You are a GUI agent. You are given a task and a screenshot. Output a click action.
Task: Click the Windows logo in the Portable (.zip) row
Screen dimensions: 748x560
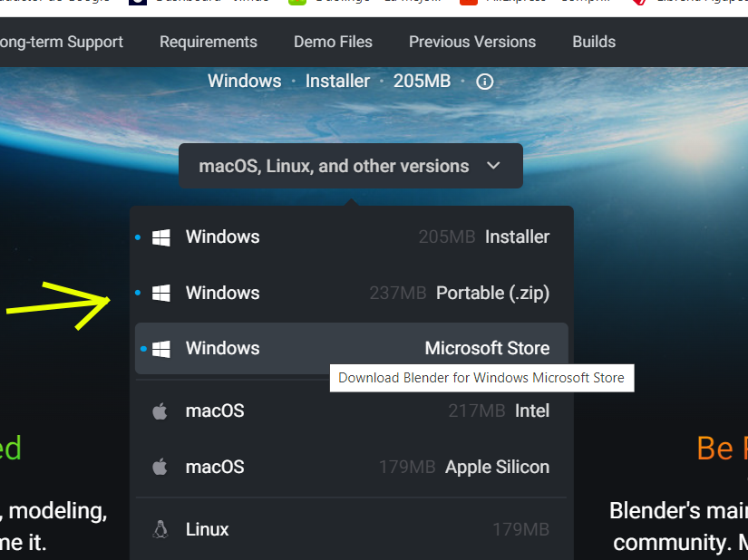point(161,293)
